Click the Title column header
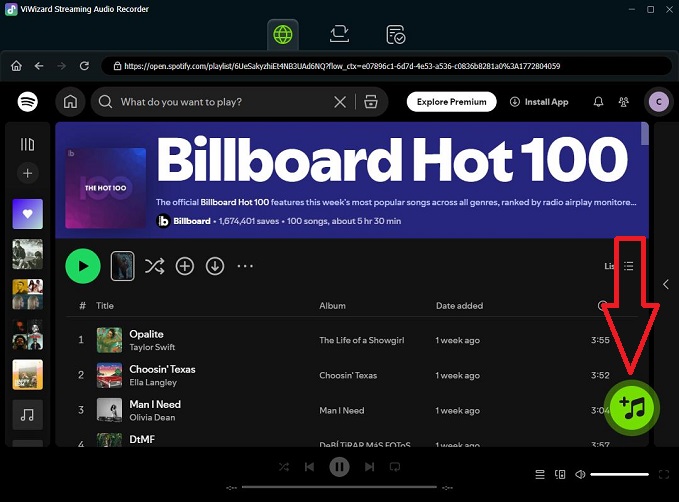The image size is (679, 502). tap(105, 305)
